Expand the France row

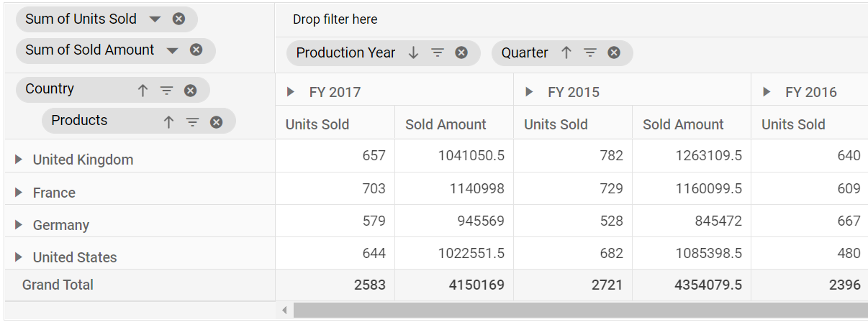tap(19, 193)
